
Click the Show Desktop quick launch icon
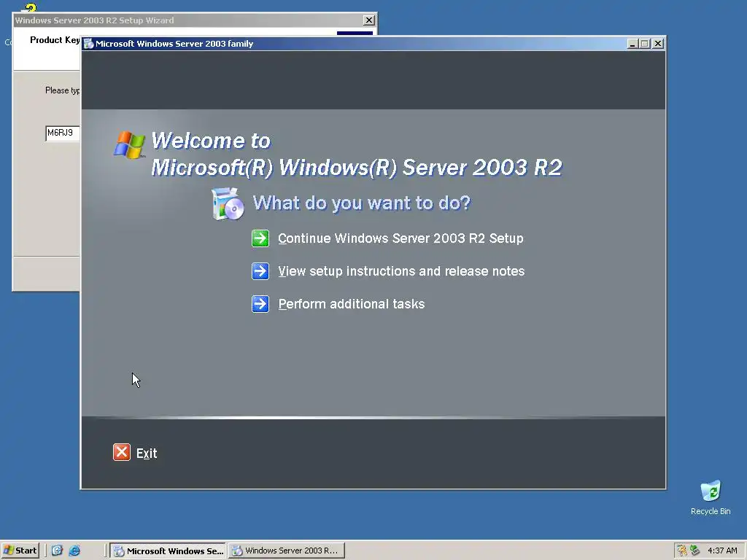coord(57,551)
